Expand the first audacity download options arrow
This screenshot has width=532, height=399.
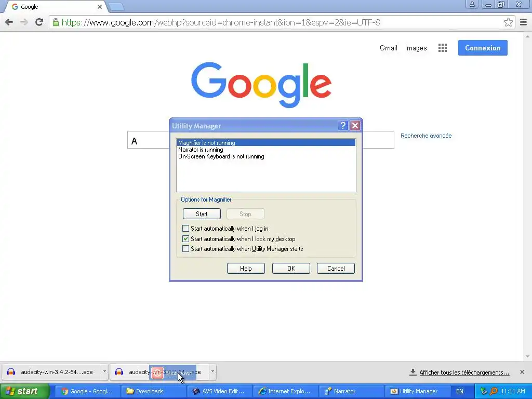[104, 372]
